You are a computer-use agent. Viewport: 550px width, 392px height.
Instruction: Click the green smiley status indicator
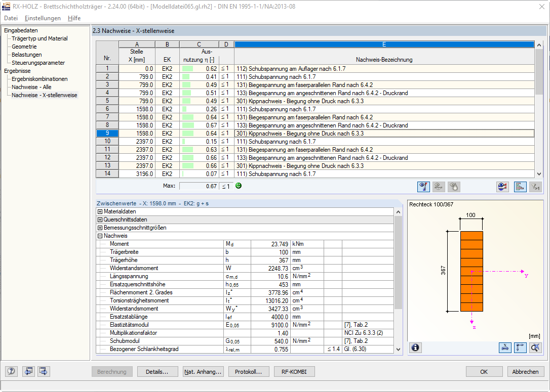pos(239,186)
